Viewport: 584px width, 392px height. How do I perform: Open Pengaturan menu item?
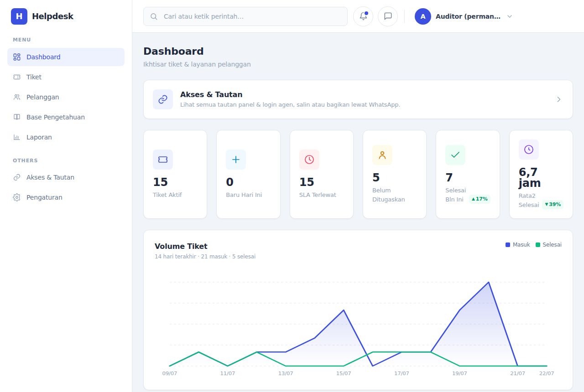tap(66, 197)
